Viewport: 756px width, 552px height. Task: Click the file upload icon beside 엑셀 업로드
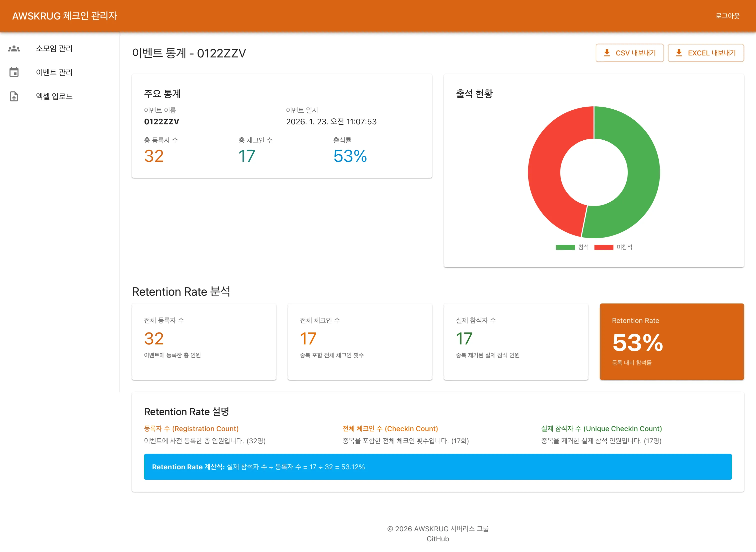click(x=14, y=96)
